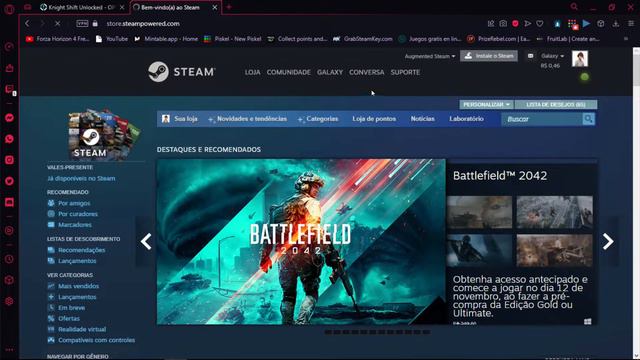Open the Lista de Desejos button

(x=556, y=104)
